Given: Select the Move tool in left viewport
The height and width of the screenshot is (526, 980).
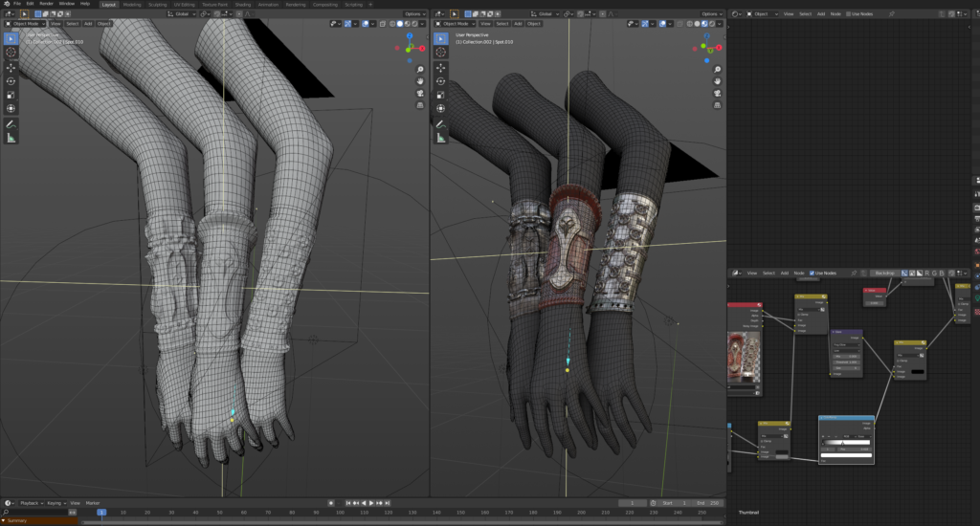Looking at the screenshot, I should pyautogui.click(x=11, y=68).
